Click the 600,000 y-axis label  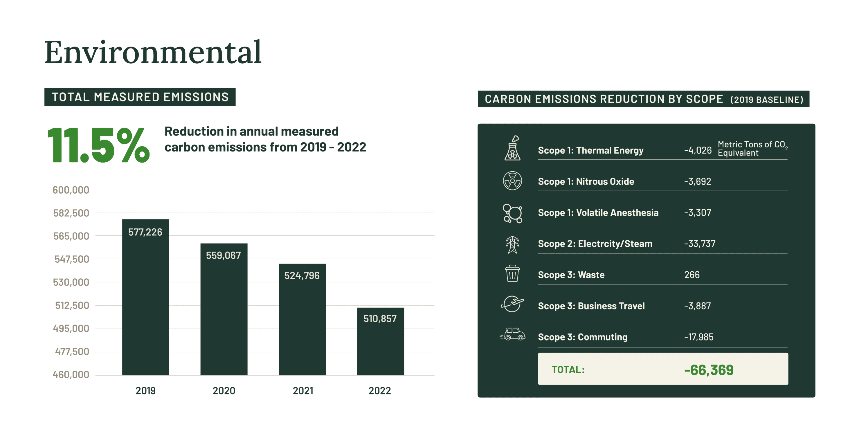71,190
